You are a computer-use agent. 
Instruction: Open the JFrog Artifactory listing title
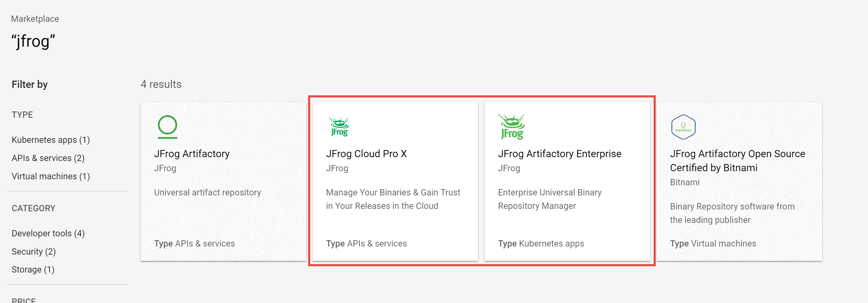coord(191,154)
